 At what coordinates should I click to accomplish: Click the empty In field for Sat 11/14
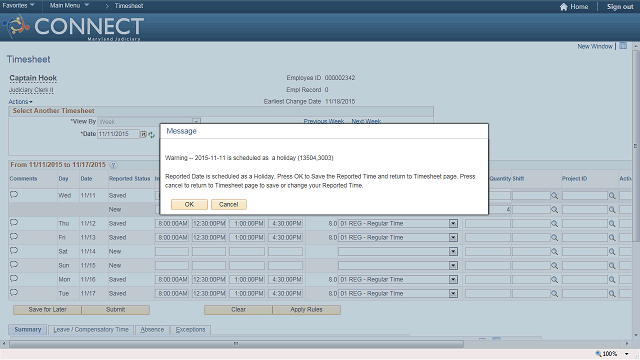pos(172,252)
